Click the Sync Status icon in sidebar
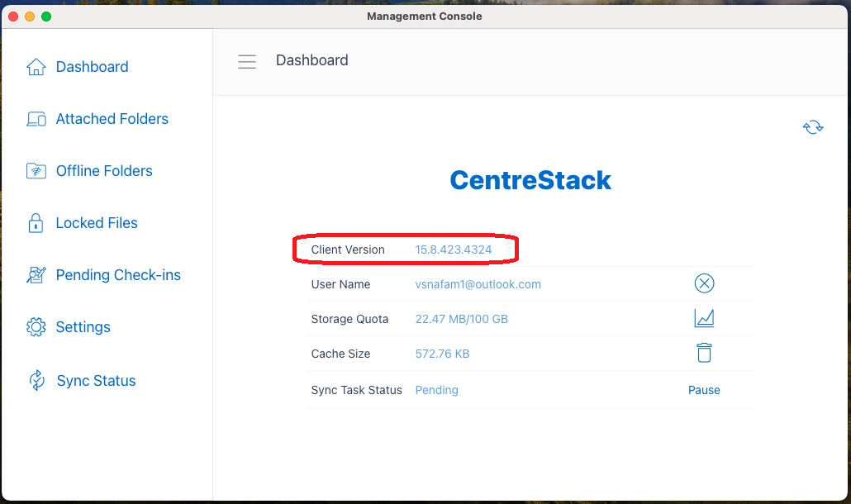Screen dimensions: 851x504 click(x=36, y=381)
